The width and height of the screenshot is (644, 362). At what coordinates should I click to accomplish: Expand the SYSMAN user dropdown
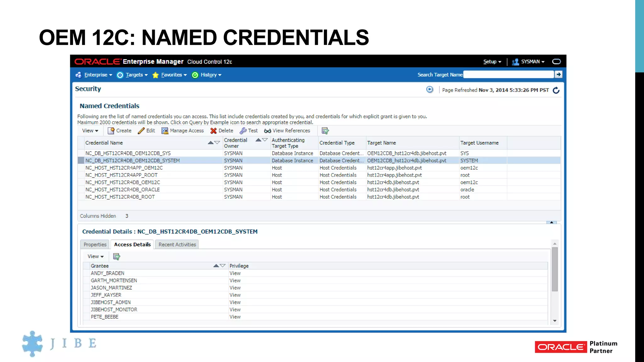click(x=528, y=62)
